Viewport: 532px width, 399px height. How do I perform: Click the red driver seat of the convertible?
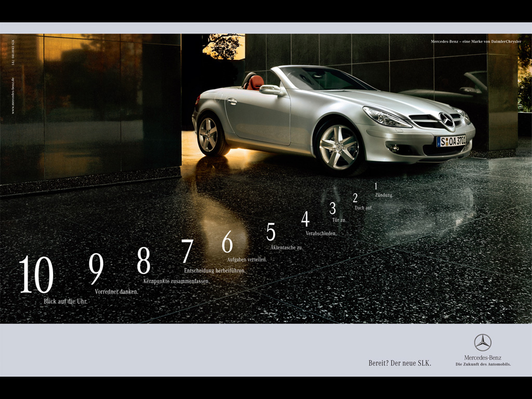255,83
